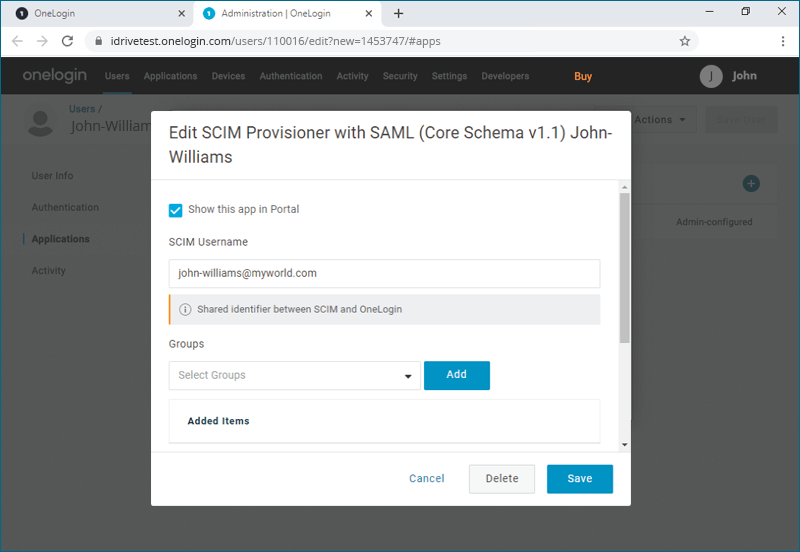Click the dialog scrollbar down arrow

[x=624, y=444]
